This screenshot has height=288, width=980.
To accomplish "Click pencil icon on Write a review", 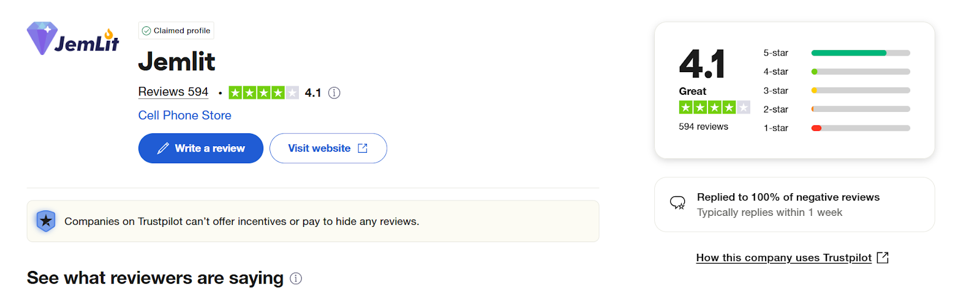I will click(x=163, y=149).
